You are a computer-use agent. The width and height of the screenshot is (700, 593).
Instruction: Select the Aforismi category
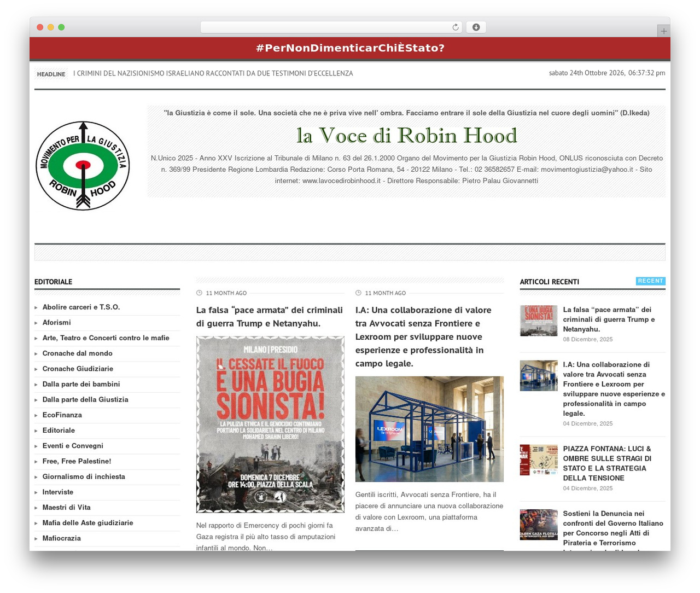tap(57, 322)
